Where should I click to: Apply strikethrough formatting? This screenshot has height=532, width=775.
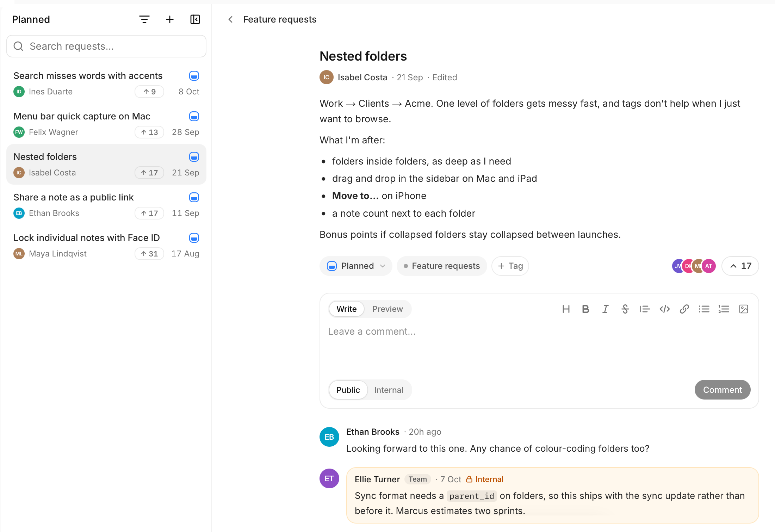(x=625, y=309)
